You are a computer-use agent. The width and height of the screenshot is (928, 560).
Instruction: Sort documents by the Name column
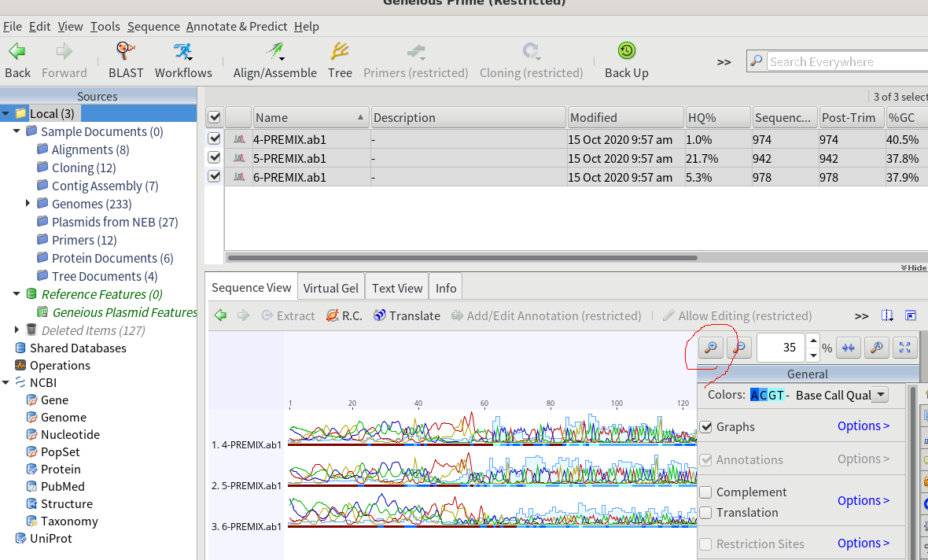311,117
